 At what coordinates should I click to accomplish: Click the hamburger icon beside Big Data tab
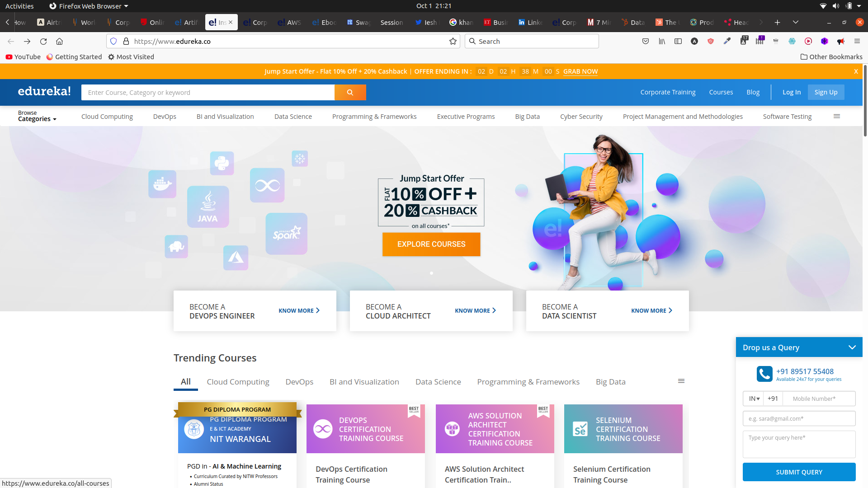[x=681, y=381]
